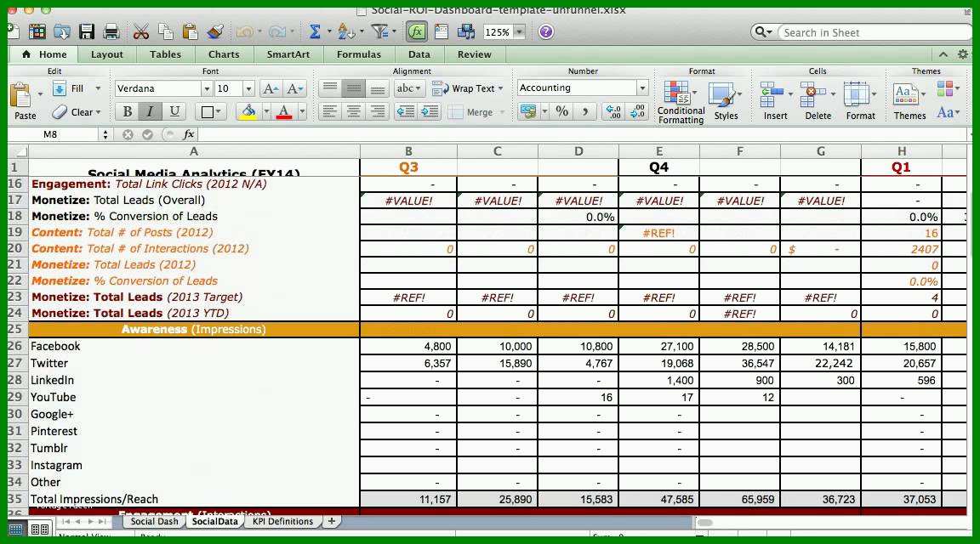Switch to the Charts ribbon tab
The height and width of the screenshot is (544, 980).
pos(224,54)
